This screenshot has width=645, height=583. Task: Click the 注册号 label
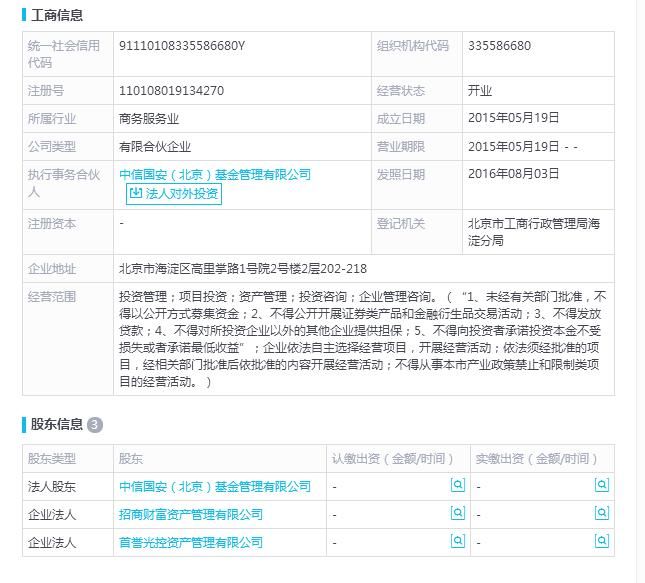click(46, 91)
